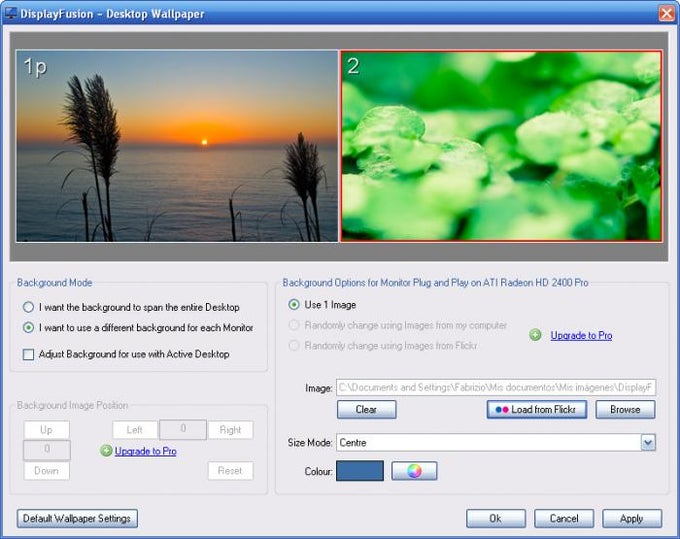Open Default Wallpaper Settings
This screenshot has width=680, height=539.
[x=77, y=519]
